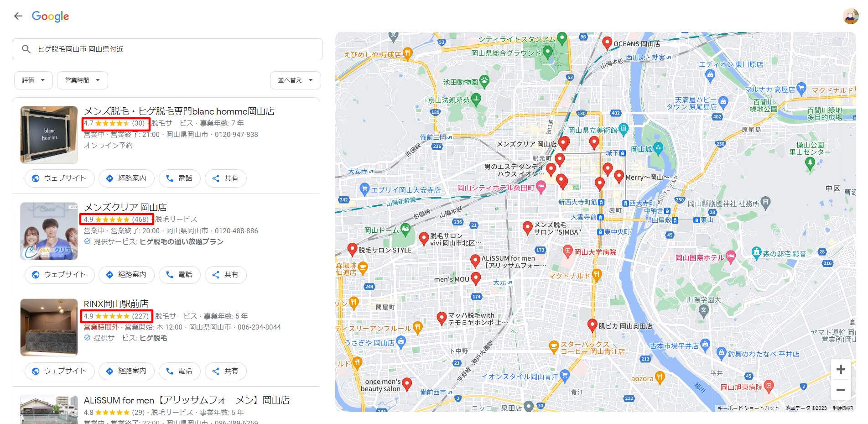The height and width of the screenshot is (424, 868).
Task: Click 電話 button for メンズクリア
Action: tap(179, 275)
